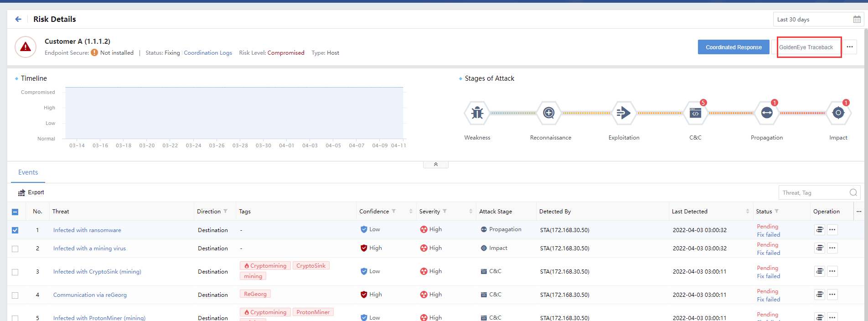This screenshot has width=868, height=321.
Task: Open the Coordination Logs link
Action: [208, 53]
